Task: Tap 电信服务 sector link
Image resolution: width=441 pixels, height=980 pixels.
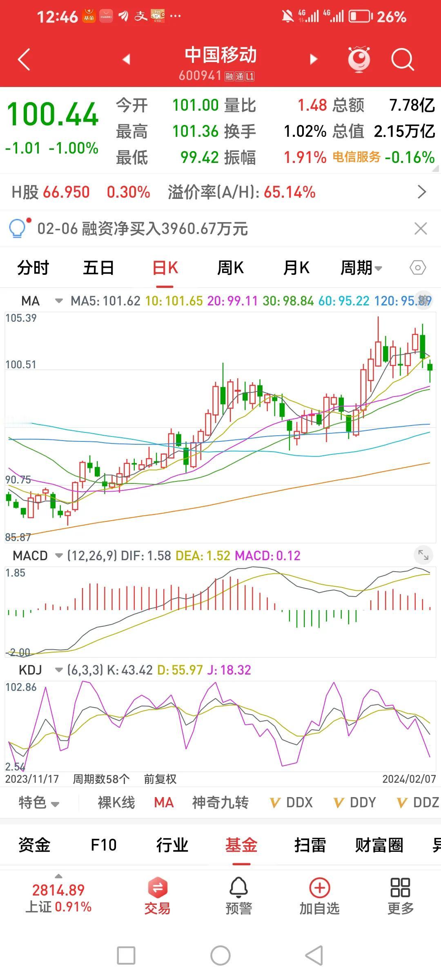Action: (x=356, y=157)
